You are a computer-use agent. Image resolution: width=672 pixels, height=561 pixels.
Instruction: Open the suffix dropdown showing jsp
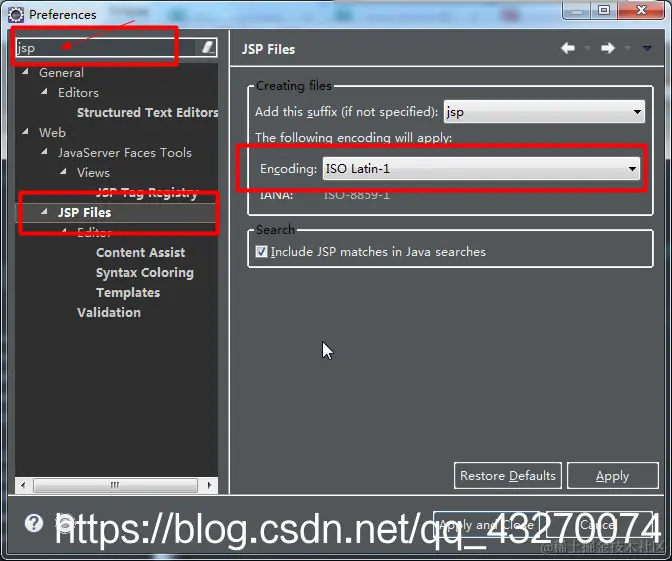point(544,112)
